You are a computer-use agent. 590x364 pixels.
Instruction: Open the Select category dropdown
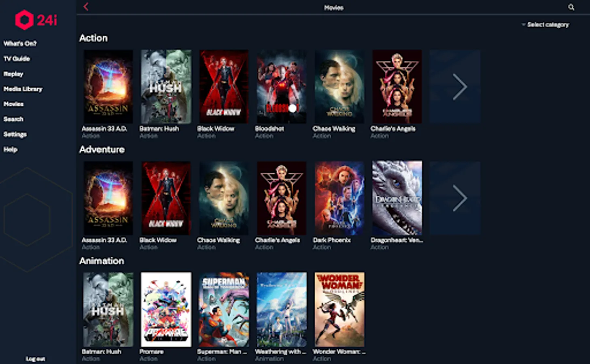545,25
